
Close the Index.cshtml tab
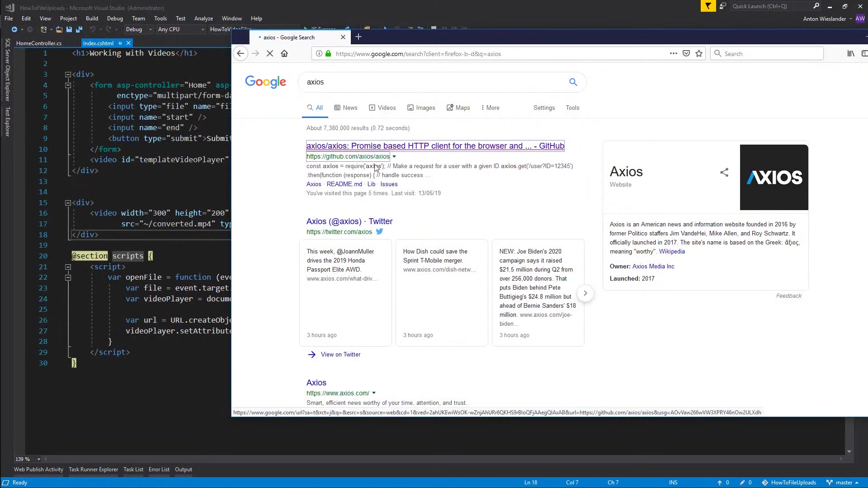pos(128,43)
